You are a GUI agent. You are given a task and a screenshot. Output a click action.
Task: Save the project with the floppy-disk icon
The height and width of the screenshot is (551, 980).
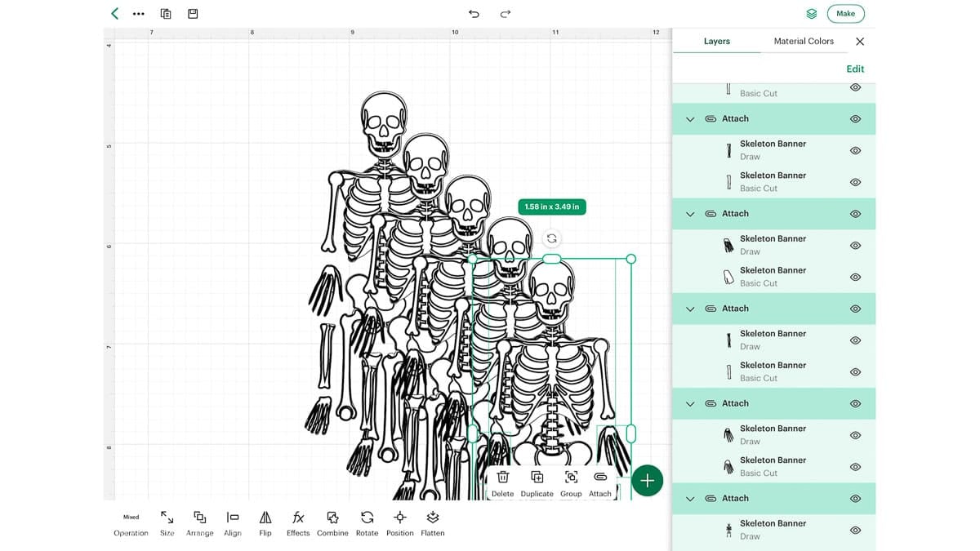[193, 14]
